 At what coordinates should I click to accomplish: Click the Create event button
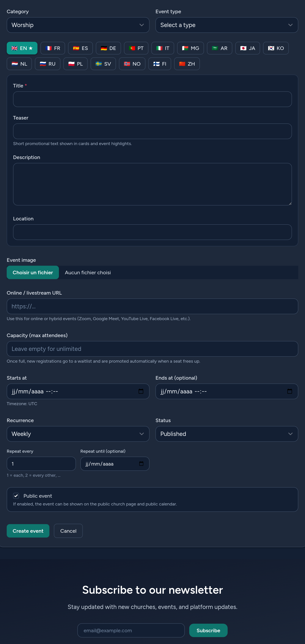28,531
